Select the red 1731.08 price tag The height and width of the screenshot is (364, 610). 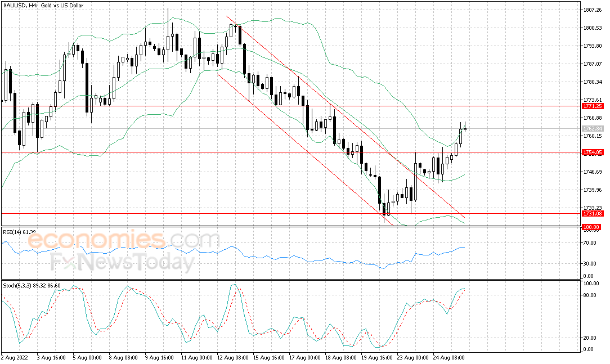[592, 213]
